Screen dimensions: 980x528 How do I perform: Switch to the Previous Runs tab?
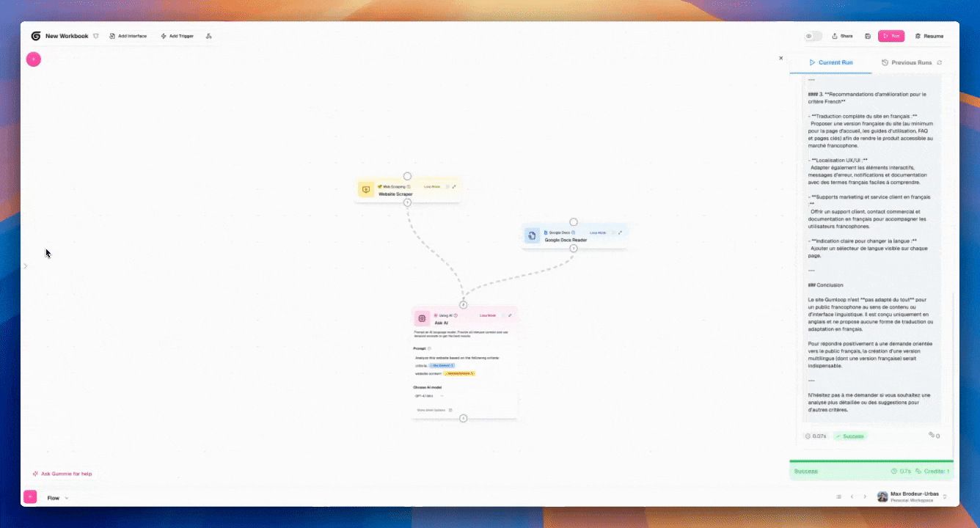click(907, 62)
